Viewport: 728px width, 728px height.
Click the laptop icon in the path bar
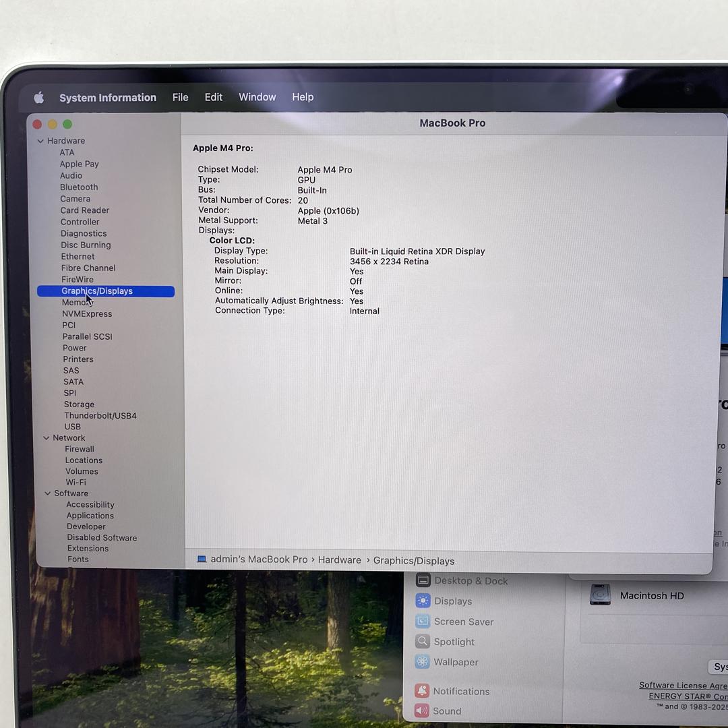pos(202,559)
